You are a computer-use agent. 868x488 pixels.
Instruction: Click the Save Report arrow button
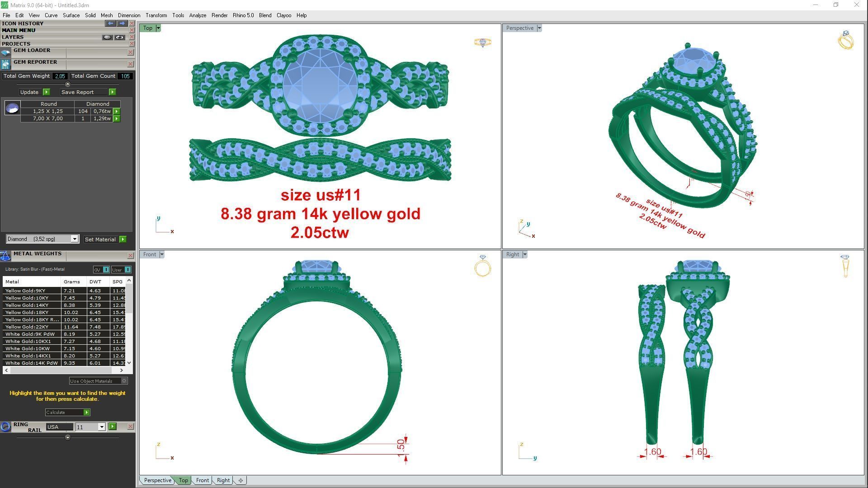(x=112, y=92)
